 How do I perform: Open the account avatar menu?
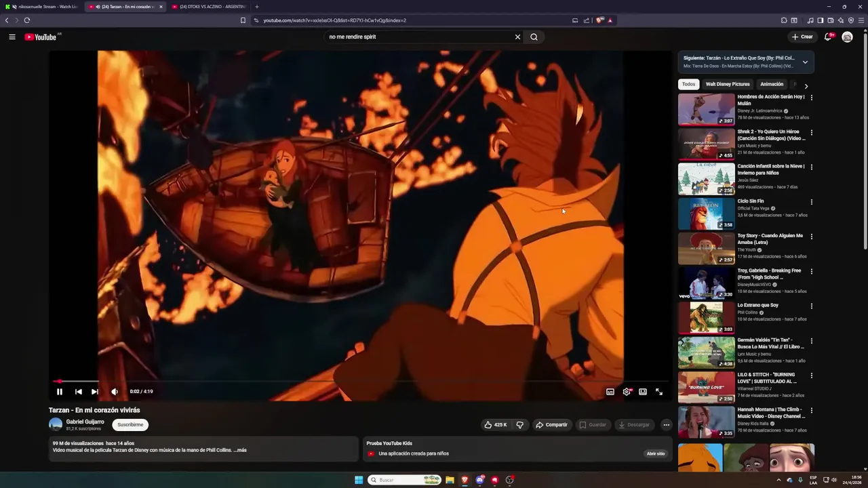[847, 37]
